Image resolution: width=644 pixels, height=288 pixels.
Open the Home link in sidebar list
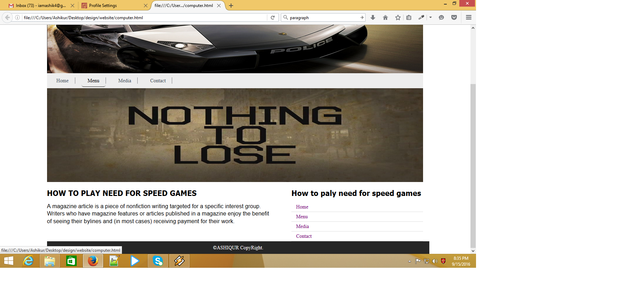coord(302,207)
